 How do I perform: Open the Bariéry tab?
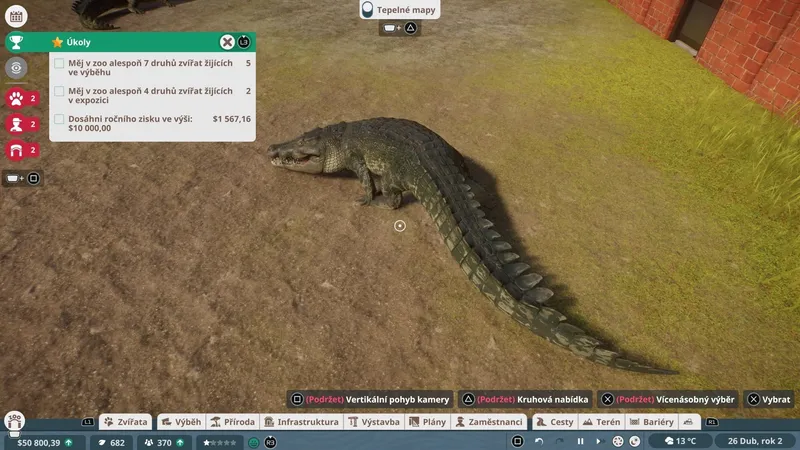[x=652, y=422]
